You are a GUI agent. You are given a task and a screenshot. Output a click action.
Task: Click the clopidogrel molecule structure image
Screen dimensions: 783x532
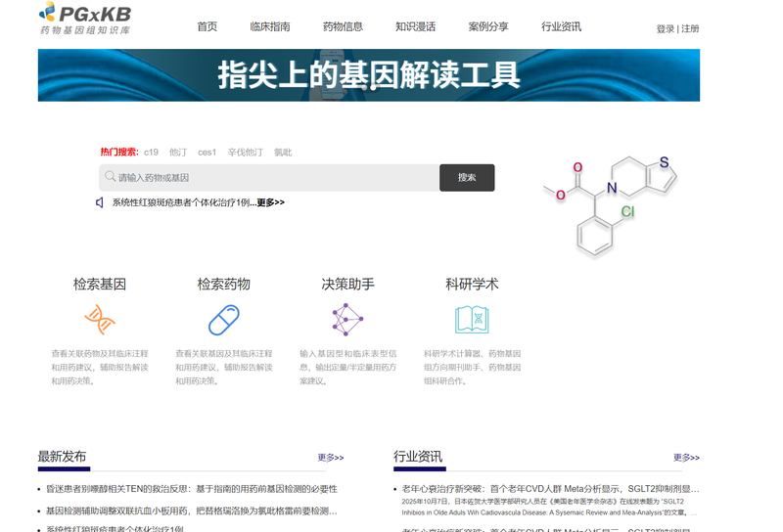[x=611, y=203]
